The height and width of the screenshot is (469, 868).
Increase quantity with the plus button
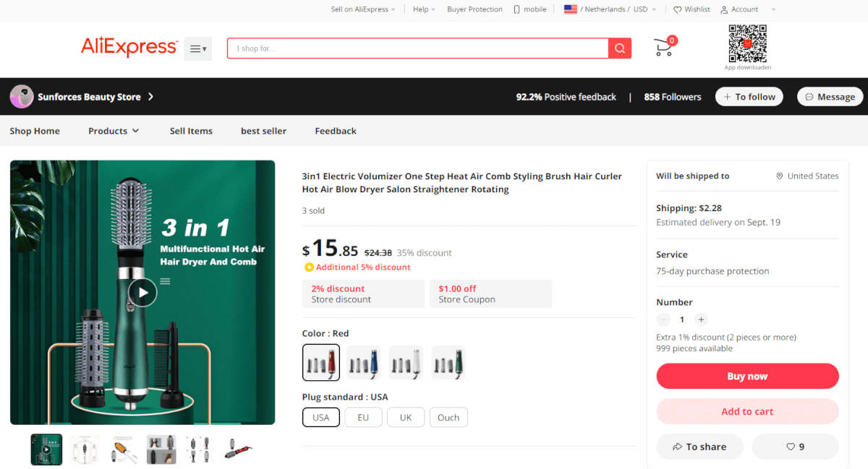point(701,319)
